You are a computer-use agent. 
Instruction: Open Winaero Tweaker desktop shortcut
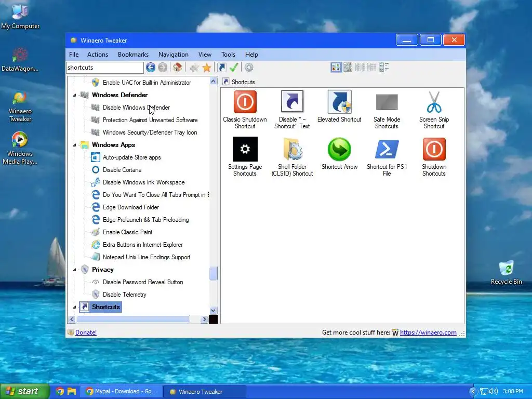tap(20, 107)
